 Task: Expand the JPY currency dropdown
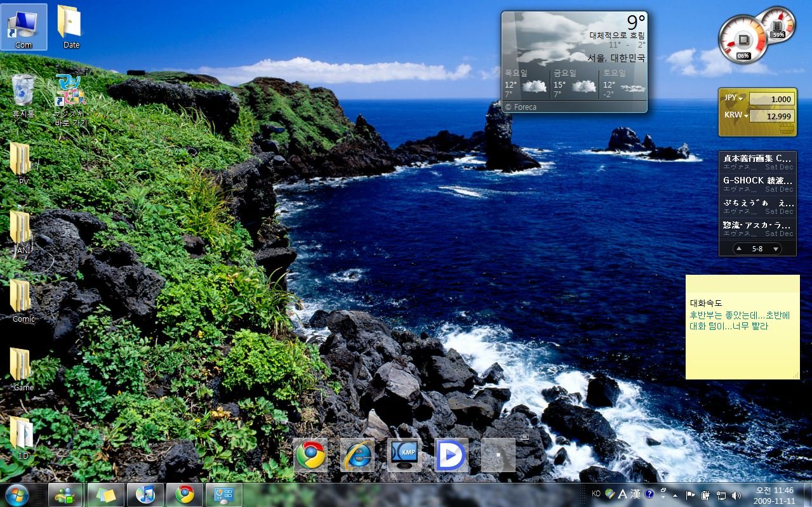[733, 98]
